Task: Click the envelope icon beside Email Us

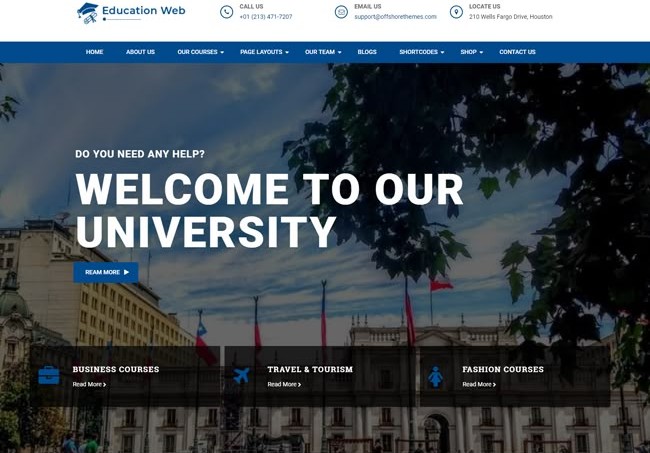Action: pyautogui.click(x=341, y=12)
